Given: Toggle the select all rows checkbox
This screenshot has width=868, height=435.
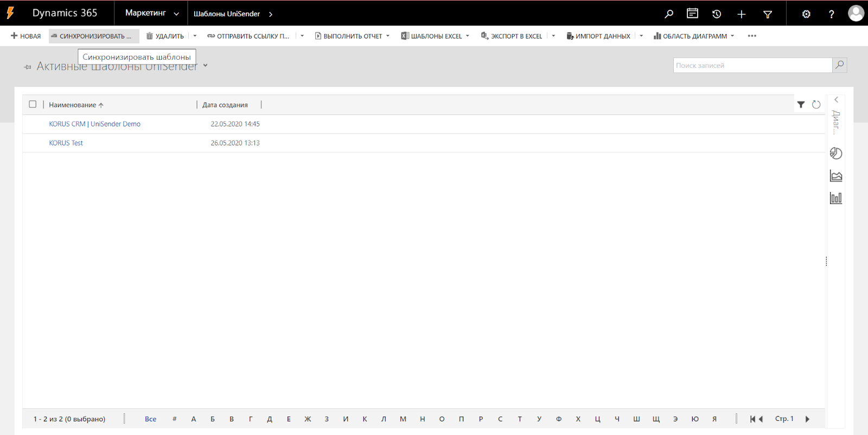Looking at the screenshot, I should 33,104.
